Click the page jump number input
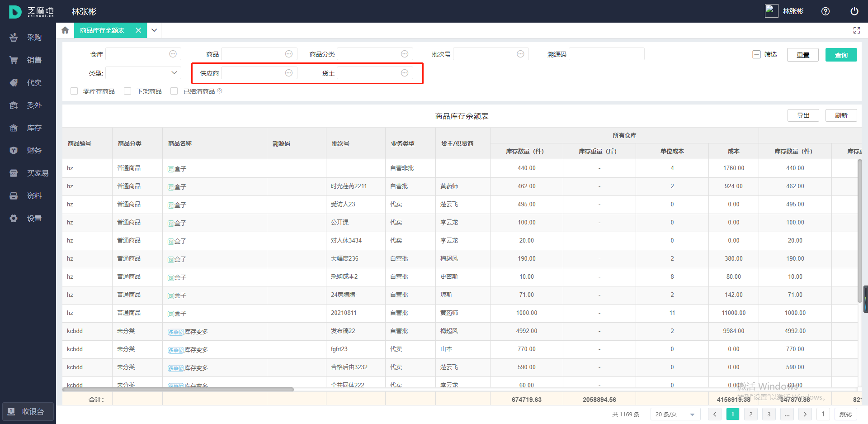868x424 pixels. pos(823,414)
